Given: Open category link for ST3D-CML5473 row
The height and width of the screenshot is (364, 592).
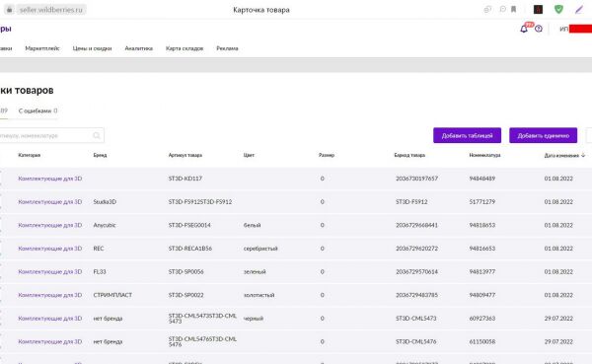Looking at the screenshot, I should click(50, 319).
